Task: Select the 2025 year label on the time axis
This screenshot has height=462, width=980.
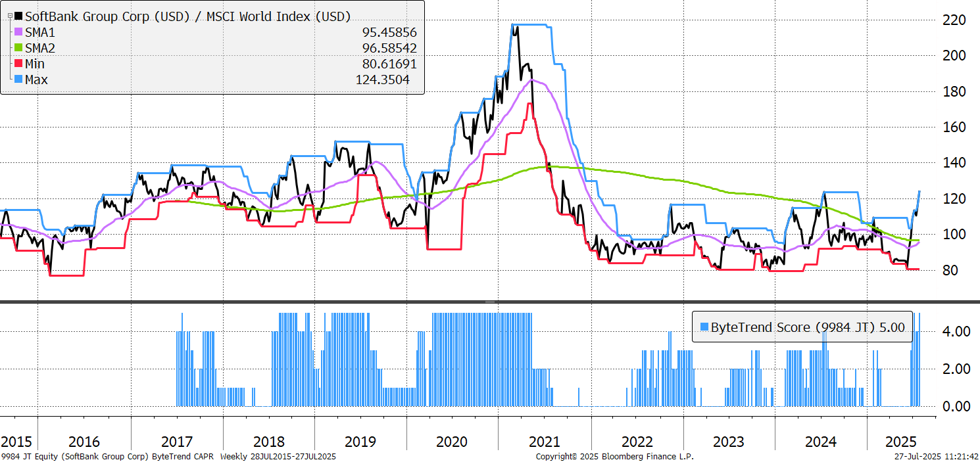Action: [902, 441]
